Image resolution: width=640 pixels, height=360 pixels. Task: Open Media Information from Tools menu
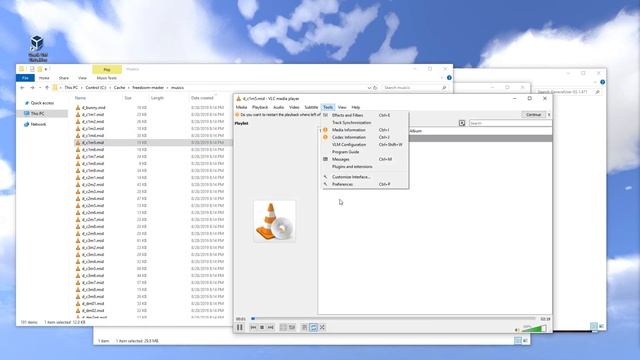(365, 130)
